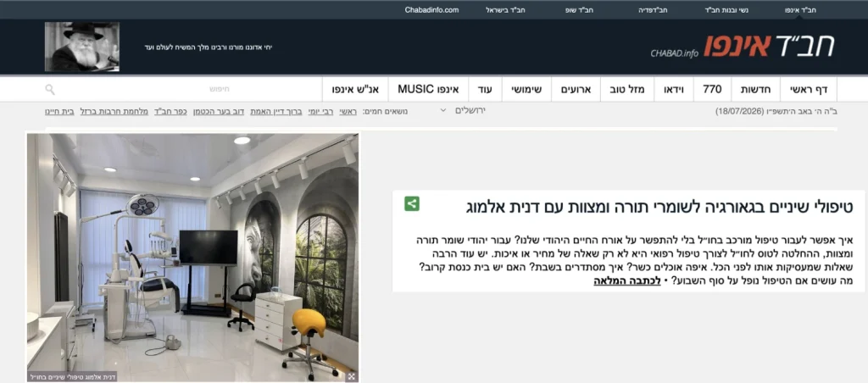This screenshot has width=868, height=383.
Task: Open the וידאו menu
Action: (x=673, y=89)
